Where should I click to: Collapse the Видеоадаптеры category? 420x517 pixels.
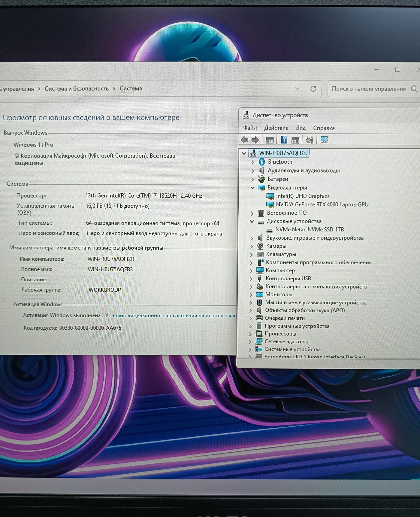point(252,188)
